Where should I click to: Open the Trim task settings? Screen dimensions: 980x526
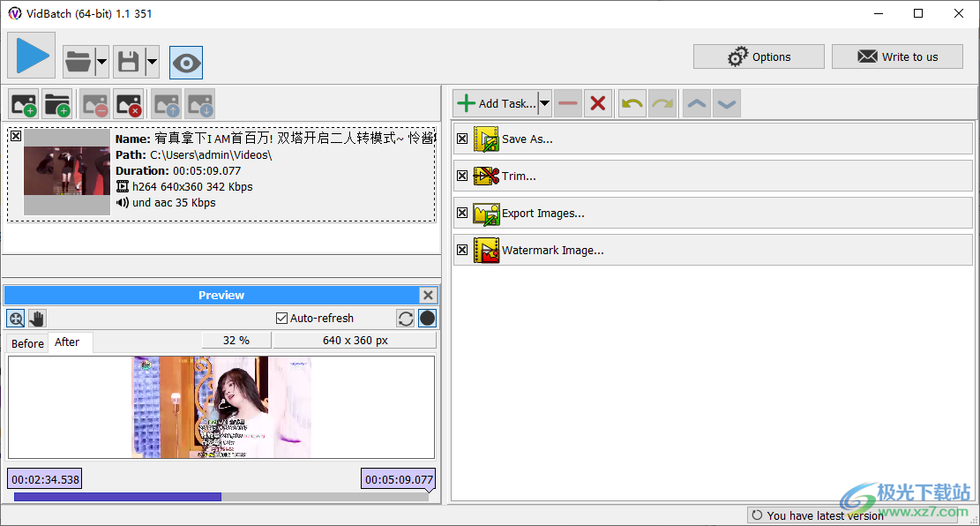pyautogui.click(x=520, y=176)
